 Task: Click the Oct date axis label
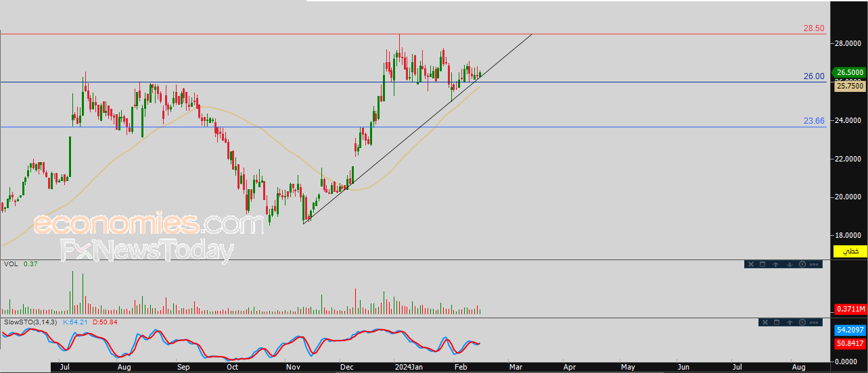click(x=232, y=367)
